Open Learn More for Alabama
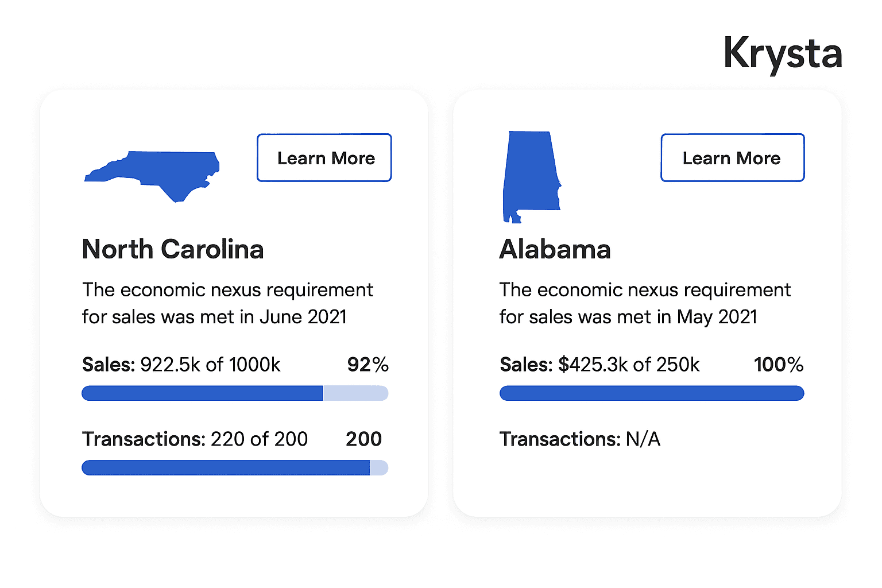This screenshot has height=588, width=882. (732, 158)
